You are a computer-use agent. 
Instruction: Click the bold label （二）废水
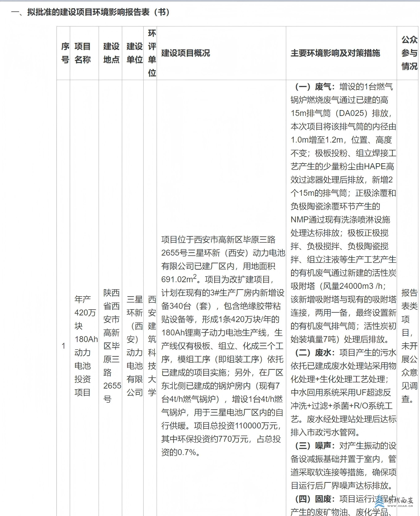(x=315, y=352)
